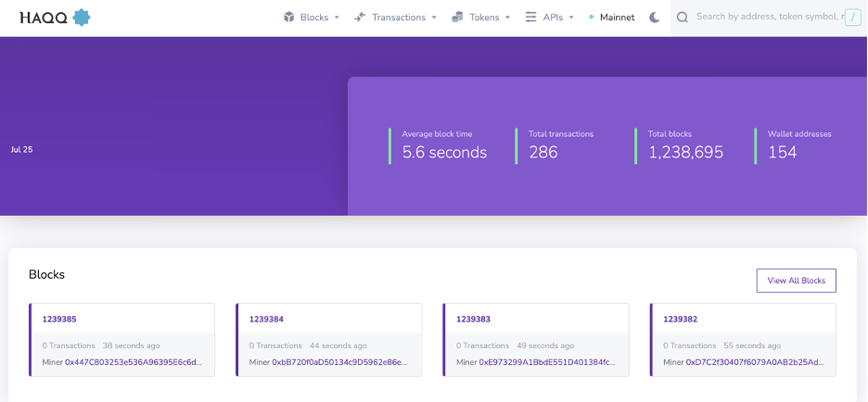Image resolution: width=868 pixels, height=402 pixels.
Task: Click the Total transactions 286 value
Action: [x=543, y=153]
